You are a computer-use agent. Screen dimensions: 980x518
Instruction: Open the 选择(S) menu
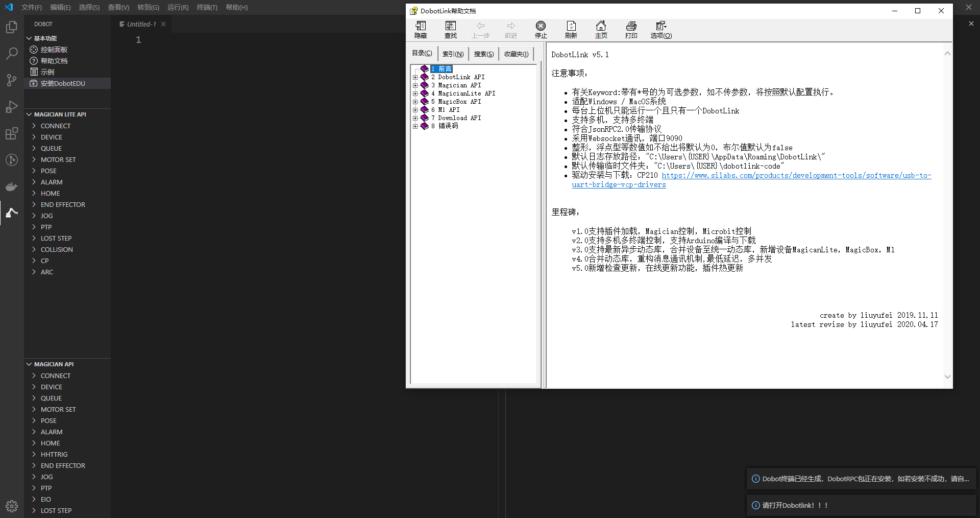89,7
